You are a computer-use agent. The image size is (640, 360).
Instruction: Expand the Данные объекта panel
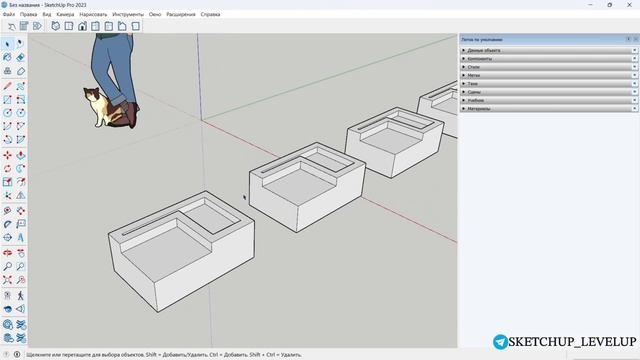549,50
